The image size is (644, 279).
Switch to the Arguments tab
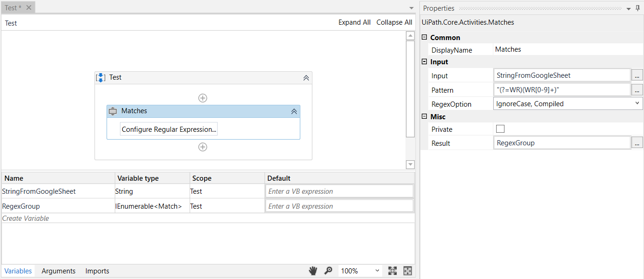[x=59, y=271]
